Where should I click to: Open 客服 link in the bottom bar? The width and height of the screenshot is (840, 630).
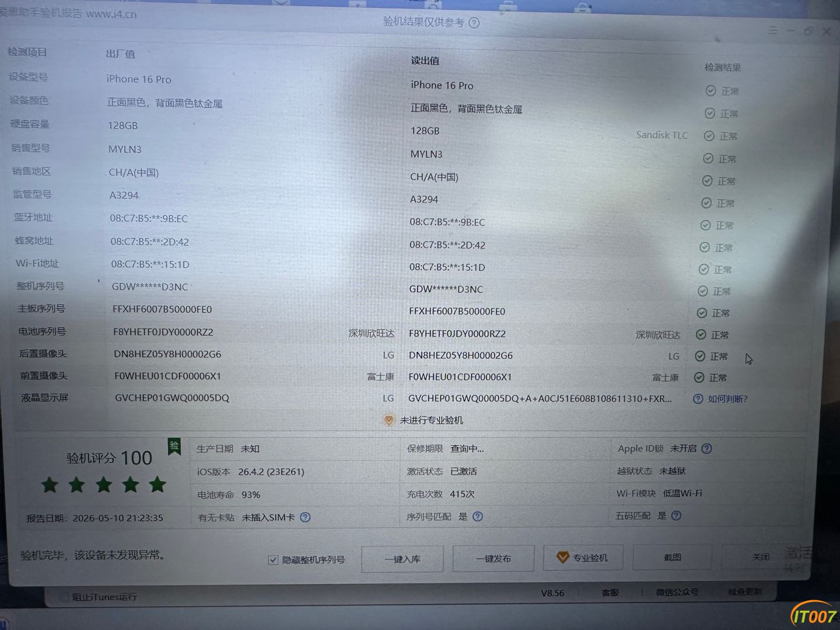click(x=610, y=592)
